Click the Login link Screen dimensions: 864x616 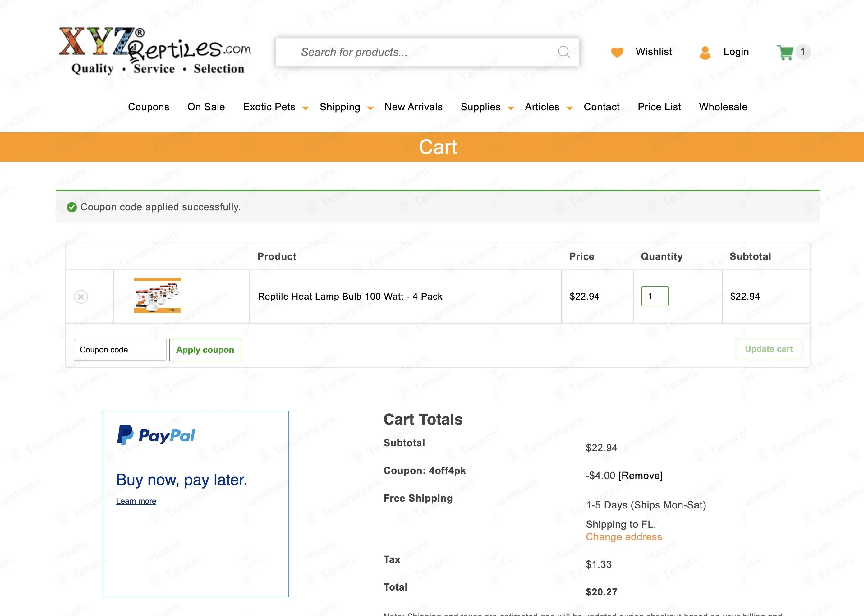pyautogui.click(x=736, y=52)
